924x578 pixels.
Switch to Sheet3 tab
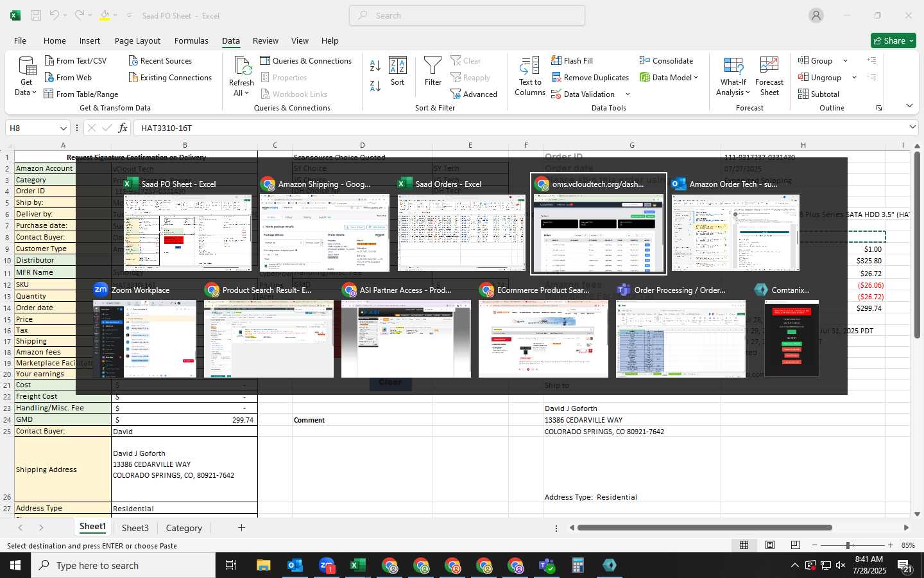(135, 528)
